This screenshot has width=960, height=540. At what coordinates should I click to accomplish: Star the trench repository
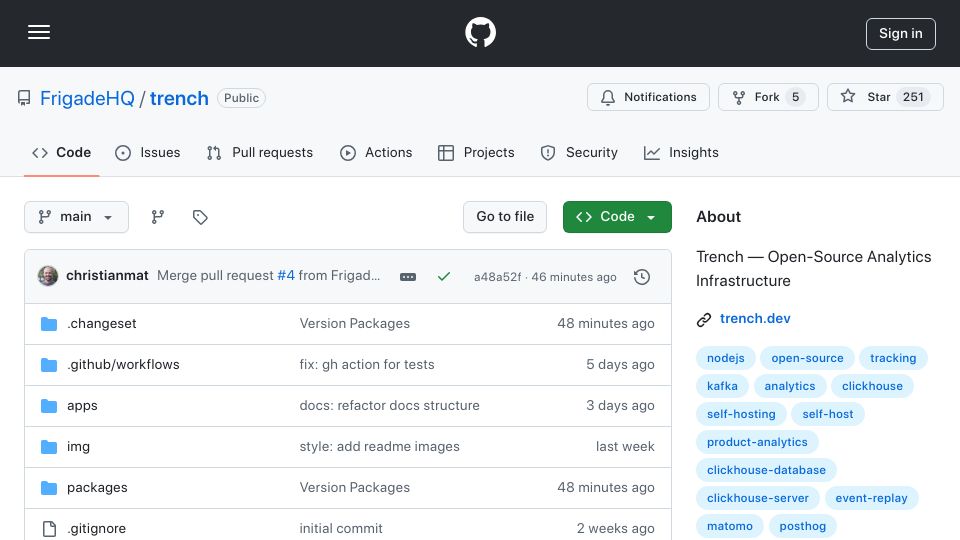885,97
